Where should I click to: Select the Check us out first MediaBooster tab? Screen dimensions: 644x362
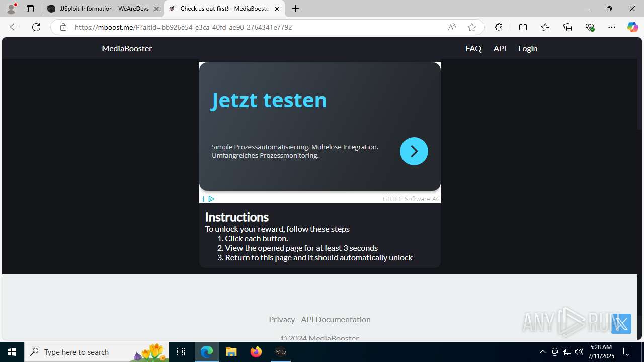click(x=224, y=9)
